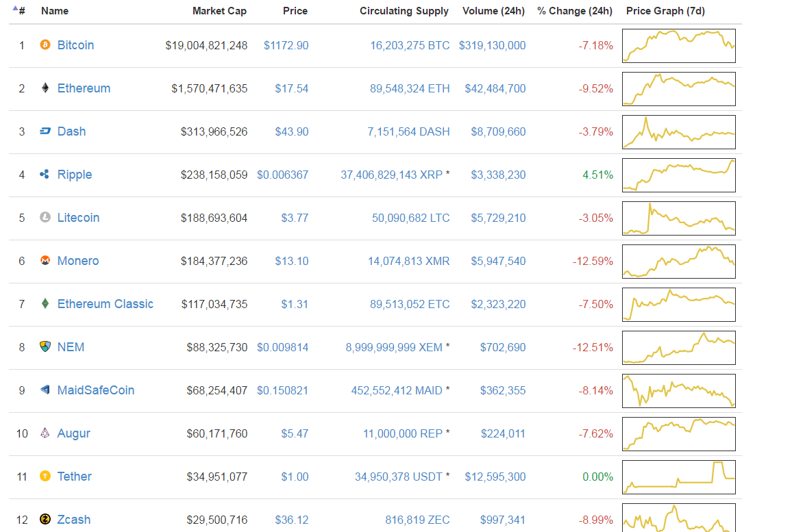Click supply 16,203,275 BTC
Image resolution: width=792 pixels, height=532 pixels.
[410, 45]
